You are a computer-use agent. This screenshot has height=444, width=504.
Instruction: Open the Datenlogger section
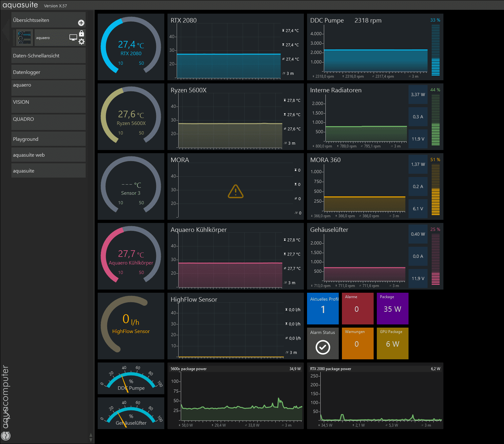tap(49, 72)
